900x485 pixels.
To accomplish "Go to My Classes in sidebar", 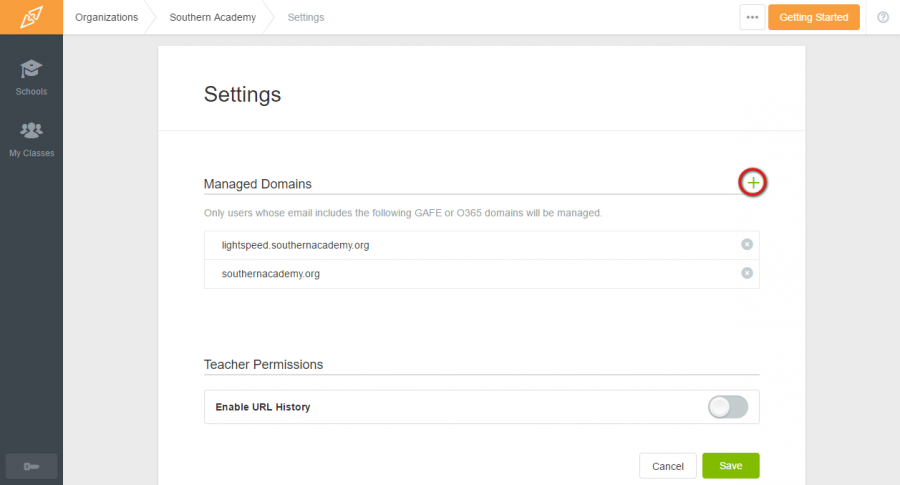I will (31, 139).
